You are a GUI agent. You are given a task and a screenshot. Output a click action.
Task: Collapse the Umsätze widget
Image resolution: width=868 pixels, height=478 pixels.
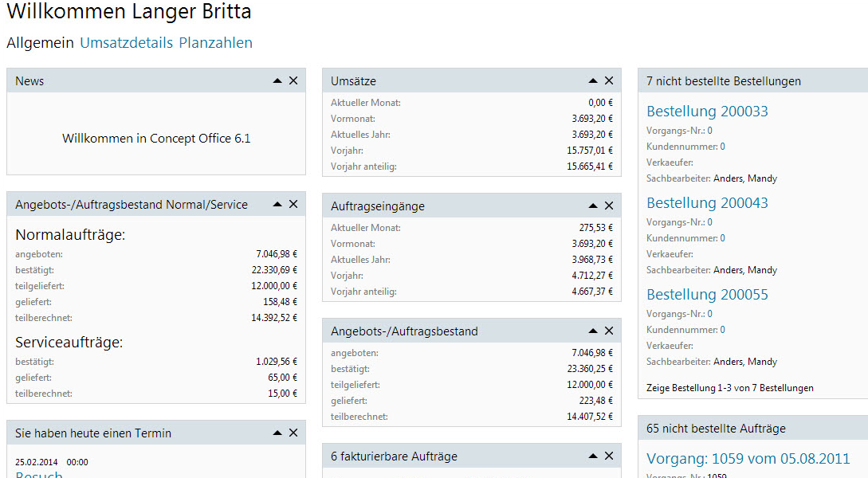pos(593,80)
